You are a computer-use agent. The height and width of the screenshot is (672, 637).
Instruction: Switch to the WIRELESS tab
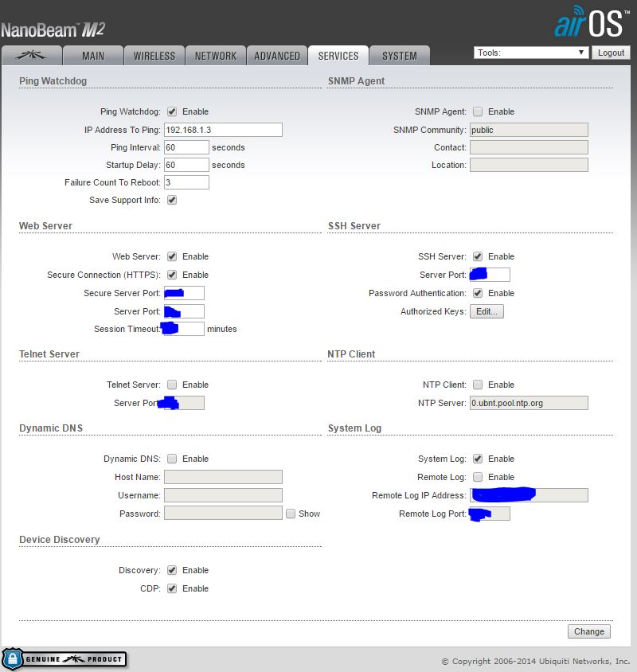click(154, 56)
